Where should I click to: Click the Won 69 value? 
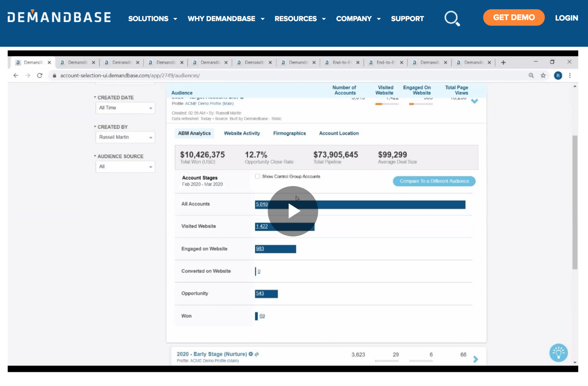pos(262,316)
